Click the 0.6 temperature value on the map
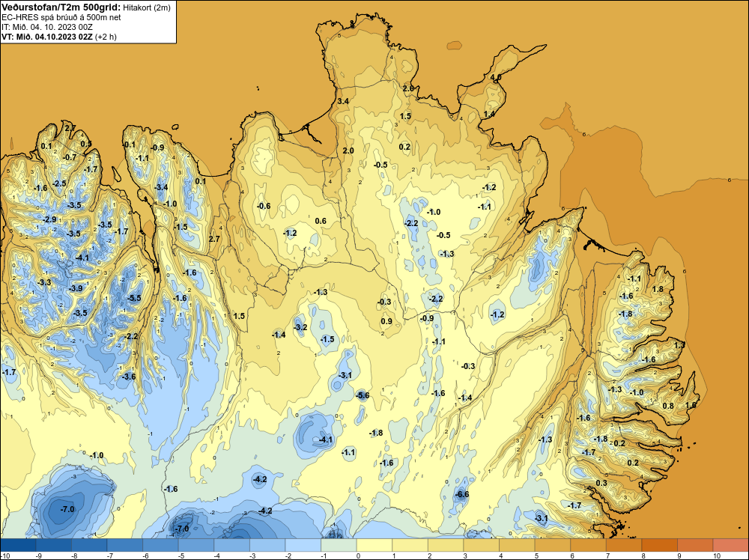The width and height of the screenshot is (749, 560). (x=321, y=221)
